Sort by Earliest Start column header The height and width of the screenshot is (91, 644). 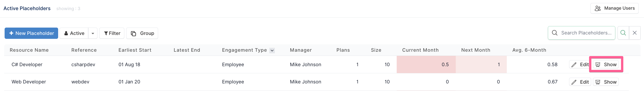tap(135, 50)
